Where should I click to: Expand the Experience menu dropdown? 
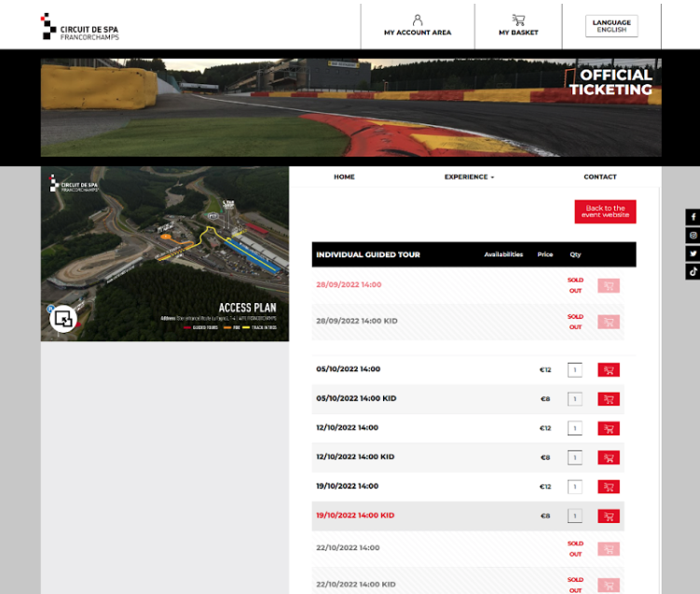[469, 177]
